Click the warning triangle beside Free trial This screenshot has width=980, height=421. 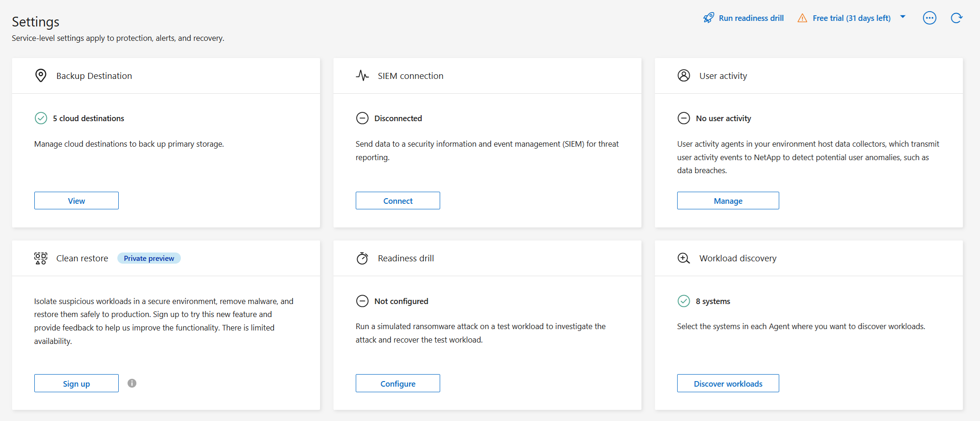point(802,18)
